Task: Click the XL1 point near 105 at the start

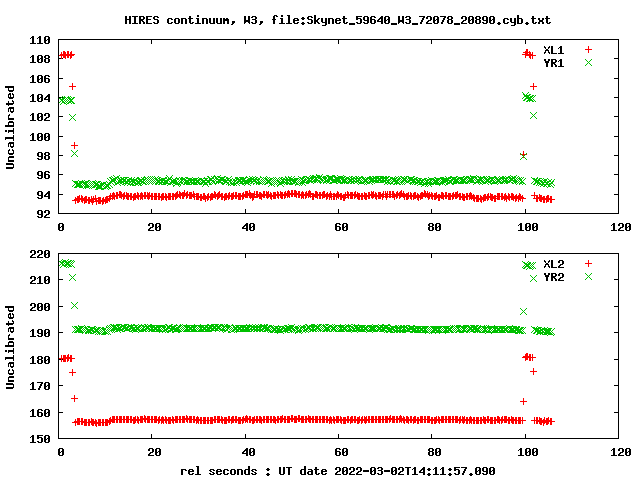Action: (x=72, y=87)
